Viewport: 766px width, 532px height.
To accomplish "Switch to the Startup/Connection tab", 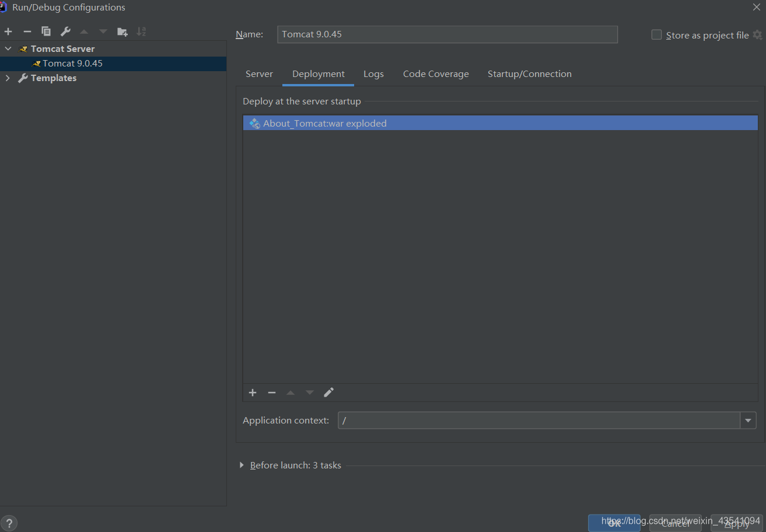I will (x=530, y=74).
